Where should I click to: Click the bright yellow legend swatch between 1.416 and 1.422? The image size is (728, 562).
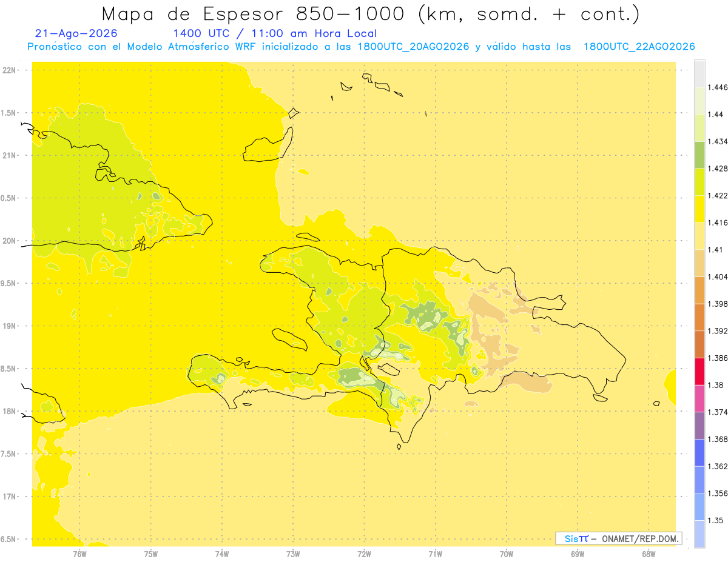click(x=699, y=209)
